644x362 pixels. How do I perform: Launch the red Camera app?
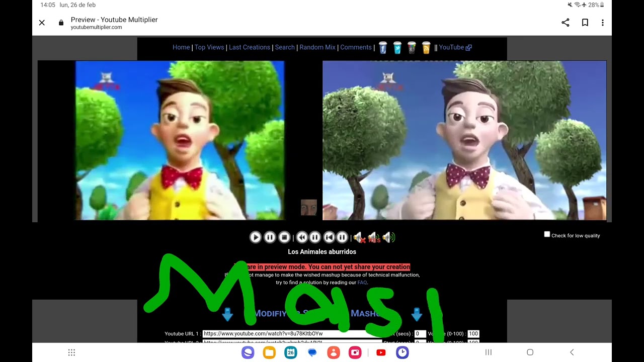click(355, 352)
